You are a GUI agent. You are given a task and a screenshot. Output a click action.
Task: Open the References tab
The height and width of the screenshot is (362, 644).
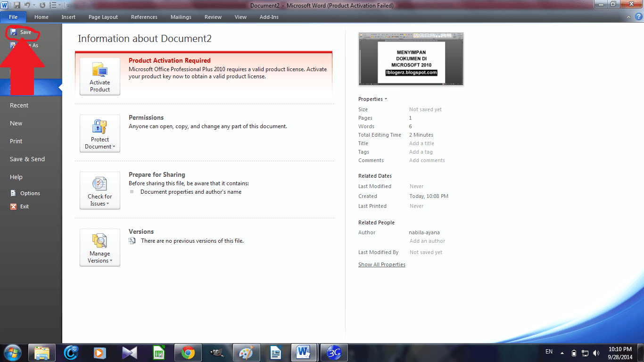pos(144,17)
